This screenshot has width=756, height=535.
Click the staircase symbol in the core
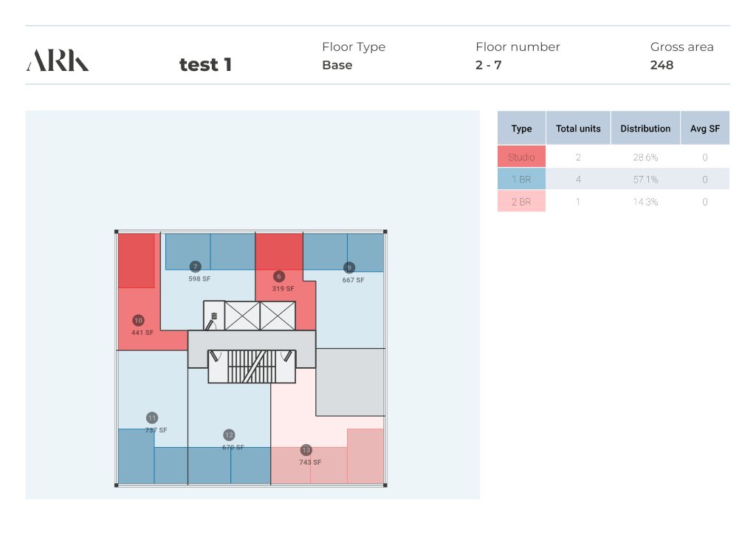pos(250,366)
